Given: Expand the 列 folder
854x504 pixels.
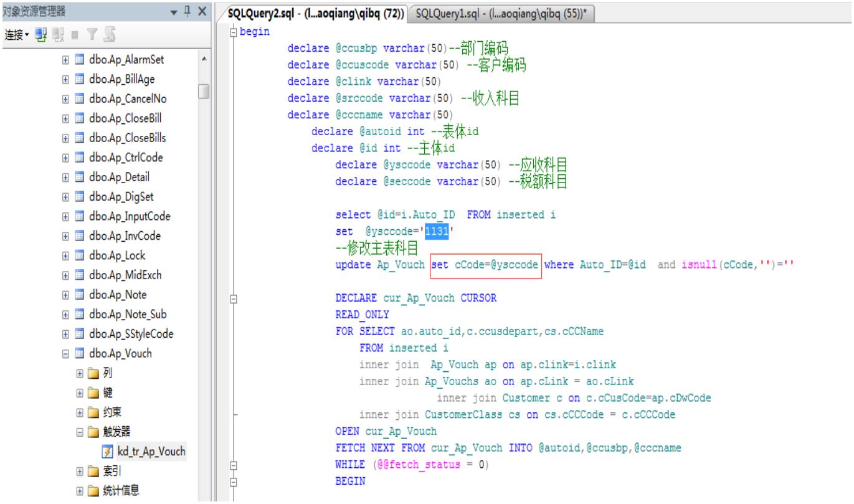Looking at the screenshot, I should pyautogui.click(x=80, y=373).
